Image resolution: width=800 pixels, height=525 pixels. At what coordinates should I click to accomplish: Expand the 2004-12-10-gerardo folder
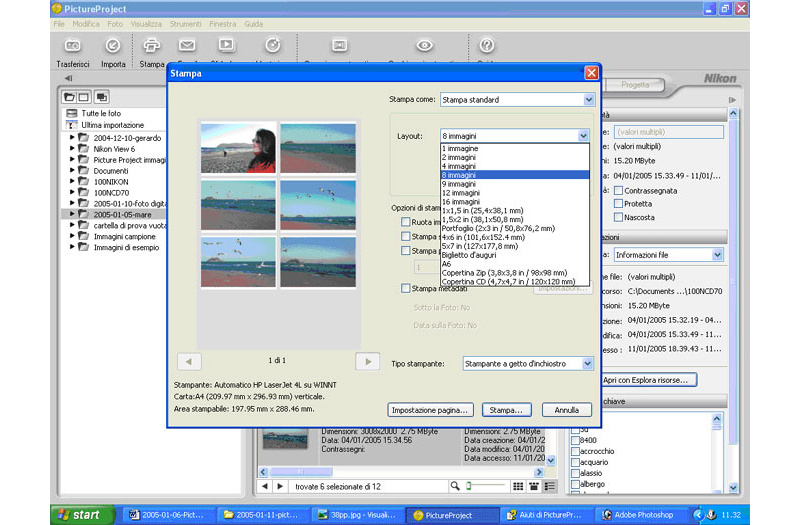(x=72, y=137)
